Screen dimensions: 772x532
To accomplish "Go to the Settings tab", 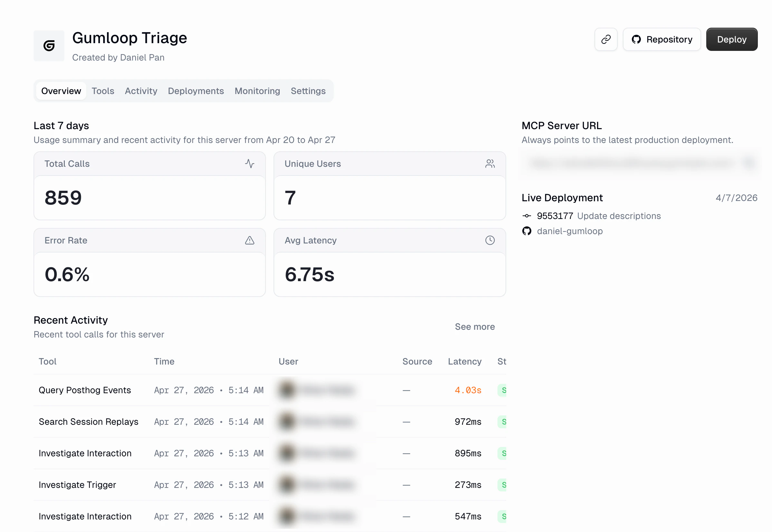I will coord(308,91).
